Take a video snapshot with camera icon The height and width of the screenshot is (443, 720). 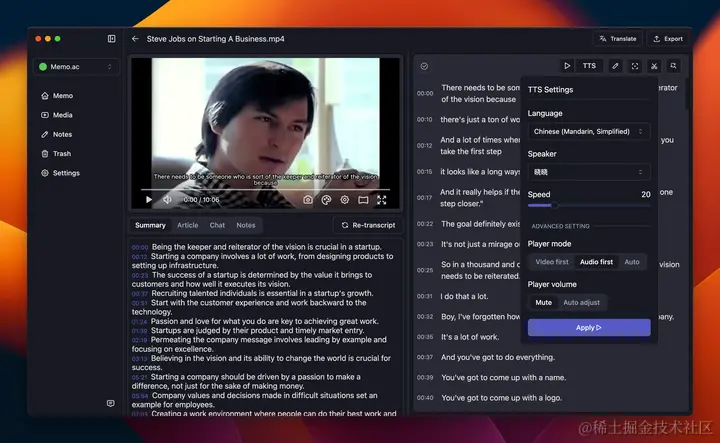coord(308,200)
